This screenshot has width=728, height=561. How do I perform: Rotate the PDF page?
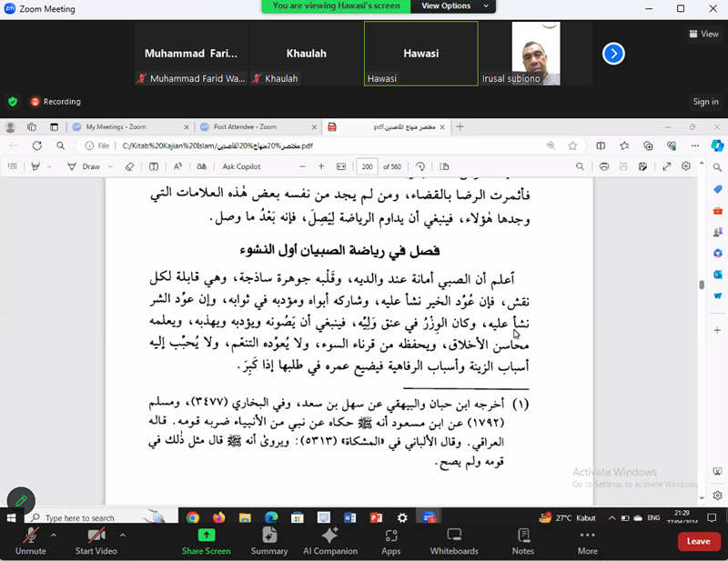pyautogui.click(x=420, y=166)
